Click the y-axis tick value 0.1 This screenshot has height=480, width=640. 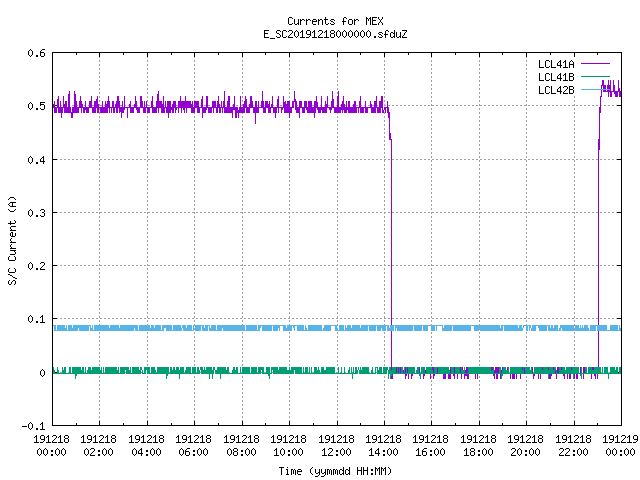36,319
